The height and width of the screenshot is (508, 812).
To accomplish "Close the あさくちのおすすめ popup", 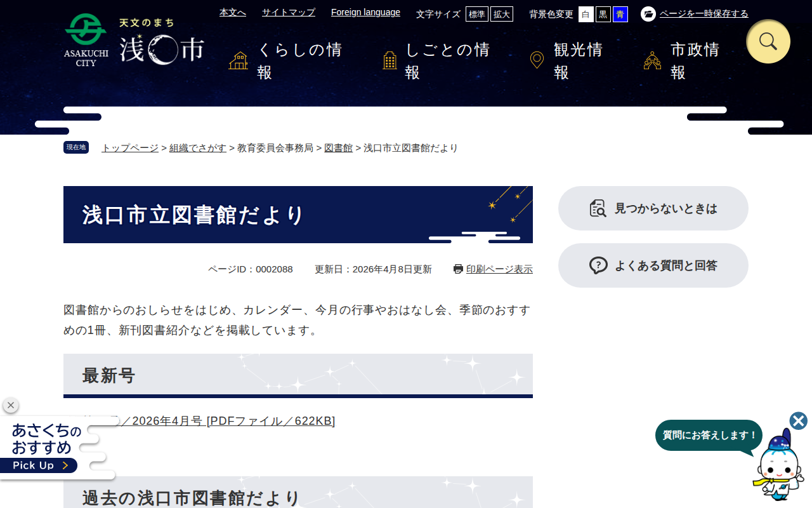I will click(x=11, y=405).
